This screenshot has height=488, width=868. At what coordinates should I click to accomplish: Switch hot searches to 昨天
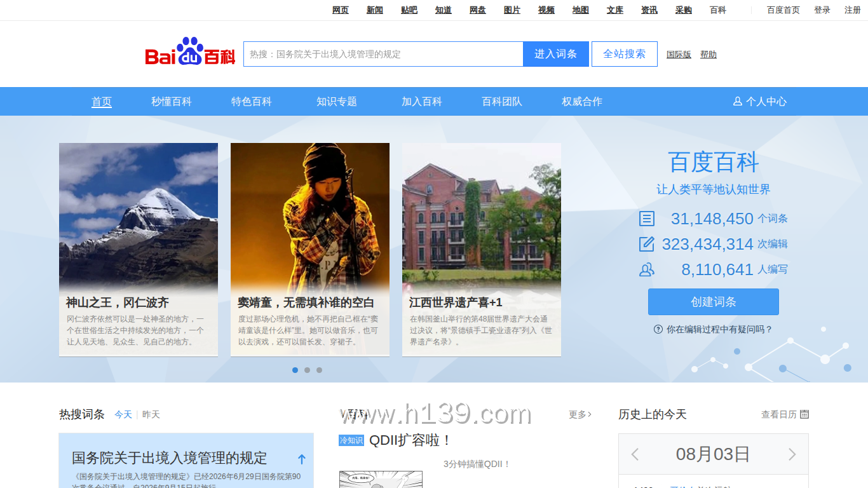[x=151, y=415]
